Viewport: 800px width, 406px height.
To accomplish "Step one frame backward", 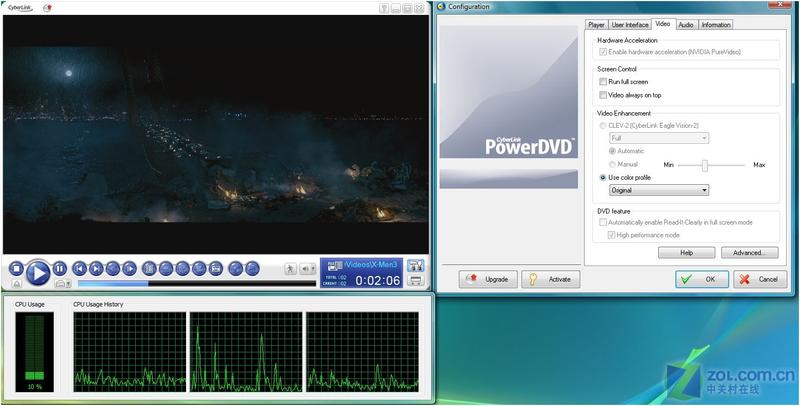I will [x=113, y=268].
